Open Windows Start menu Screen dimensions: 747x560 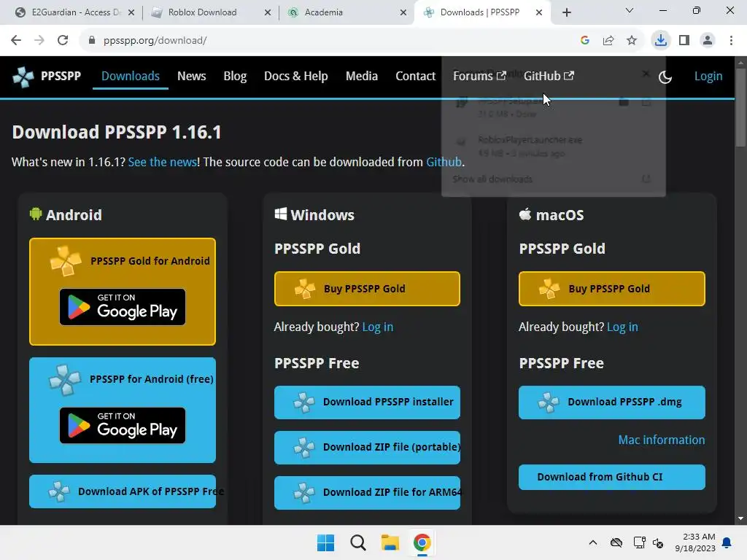click(326, 542)
